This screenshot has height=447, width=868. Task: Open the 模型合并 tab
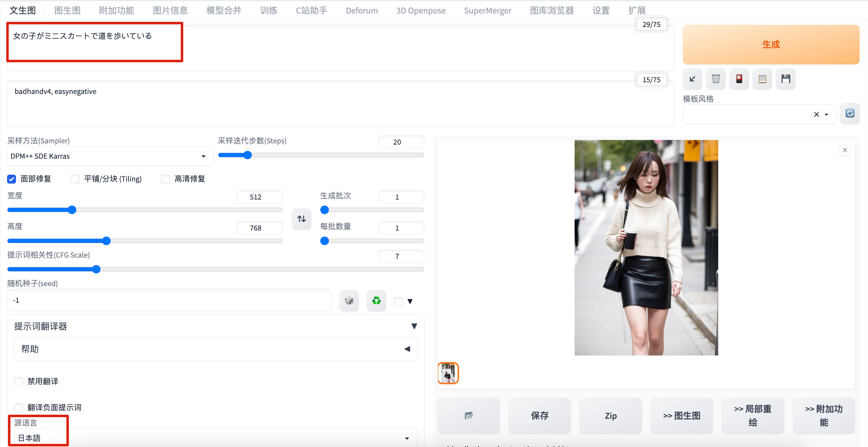224,10
